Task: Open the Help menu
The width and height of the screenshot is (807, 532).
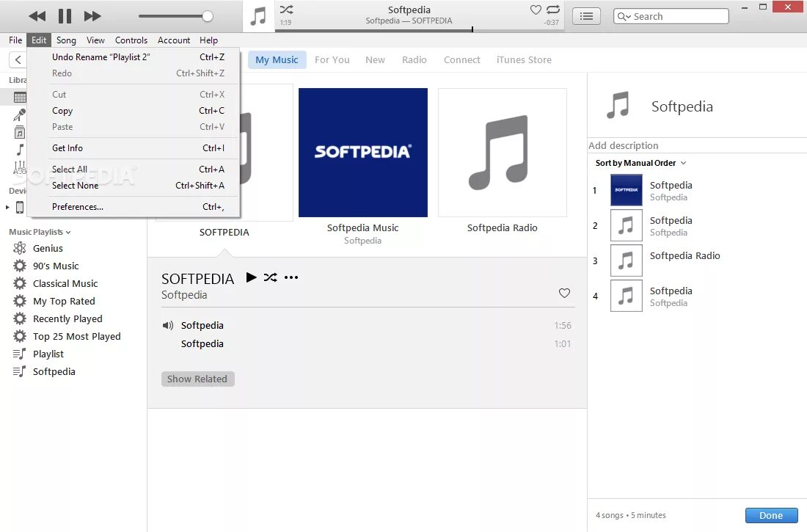Action: [x=208, y=40]
